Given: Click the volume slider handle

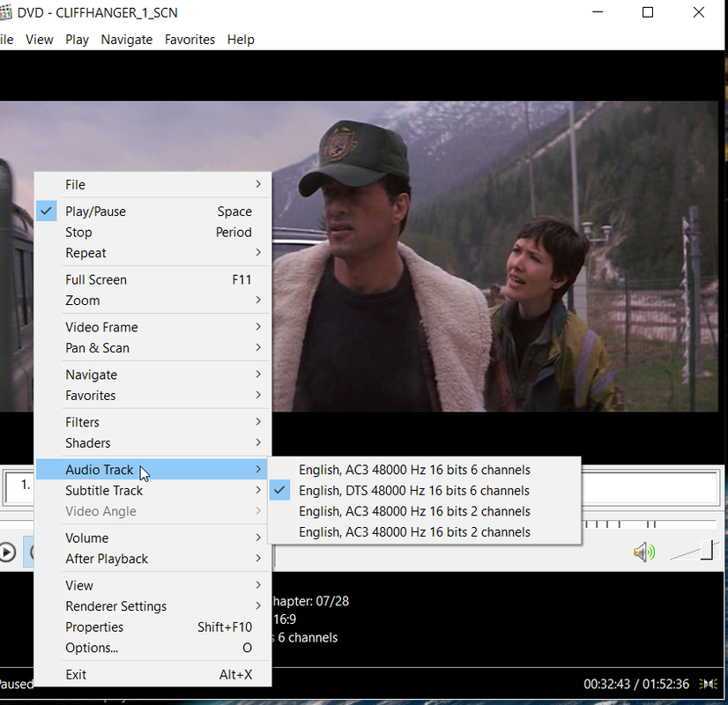Looking at the screenshot, I should pos(707,550).
